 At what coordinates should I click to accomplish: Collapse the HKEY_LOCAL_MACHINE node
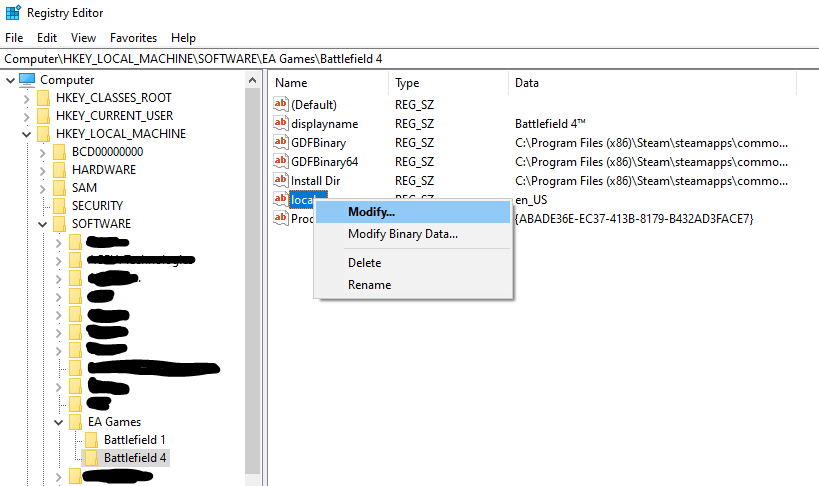click(27, 134)
